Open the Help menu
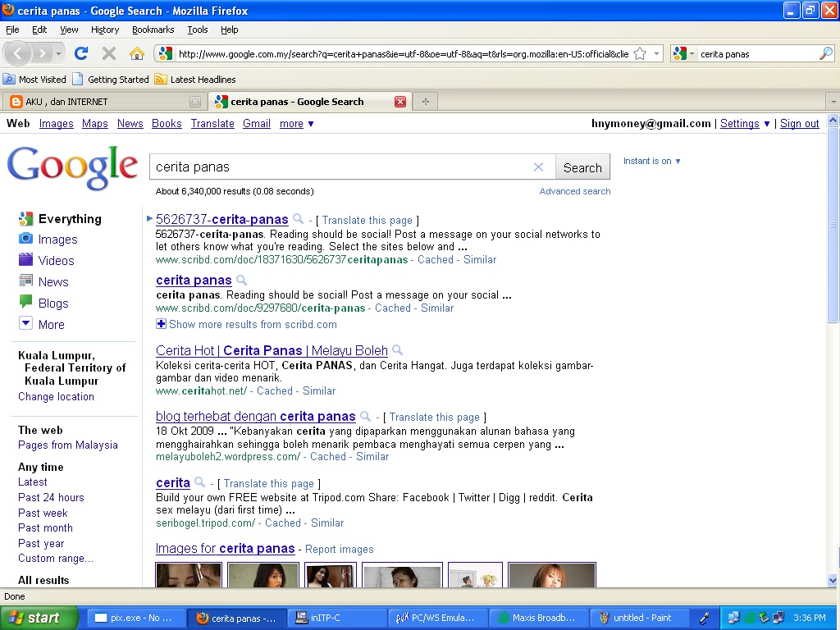Screen dimensions: 840x630 (x=230, y=30)
